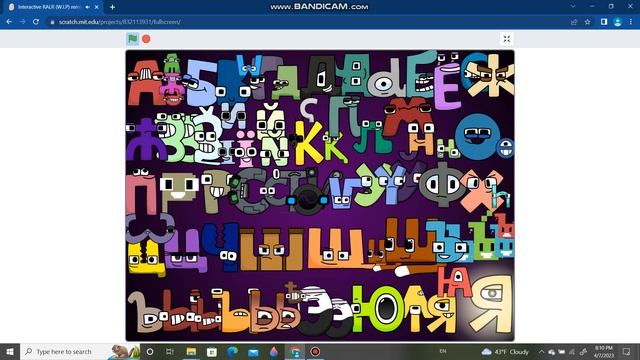View site information lock icon
The width and height of the screenshot is (640, 360).
52,22
